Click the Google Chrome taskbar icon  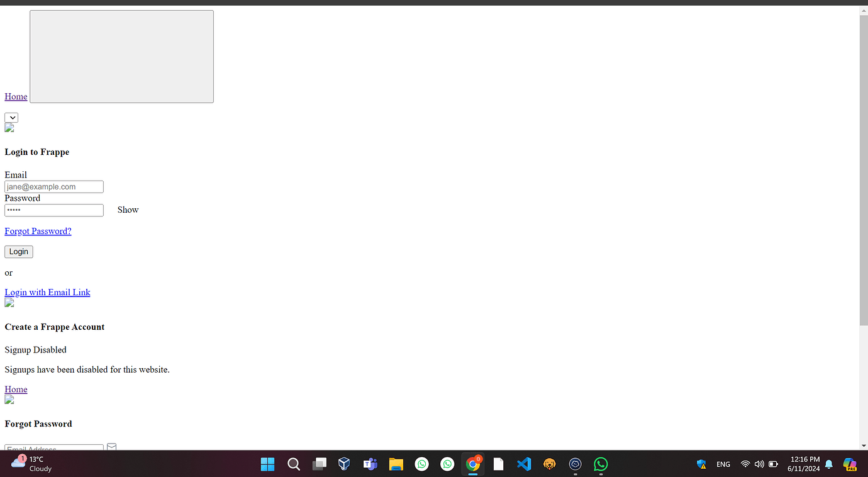[473, 464]
